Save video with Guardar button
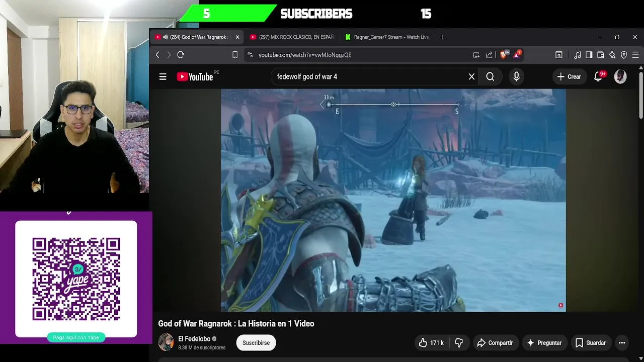The image size is (644, 362). (591, 343)
